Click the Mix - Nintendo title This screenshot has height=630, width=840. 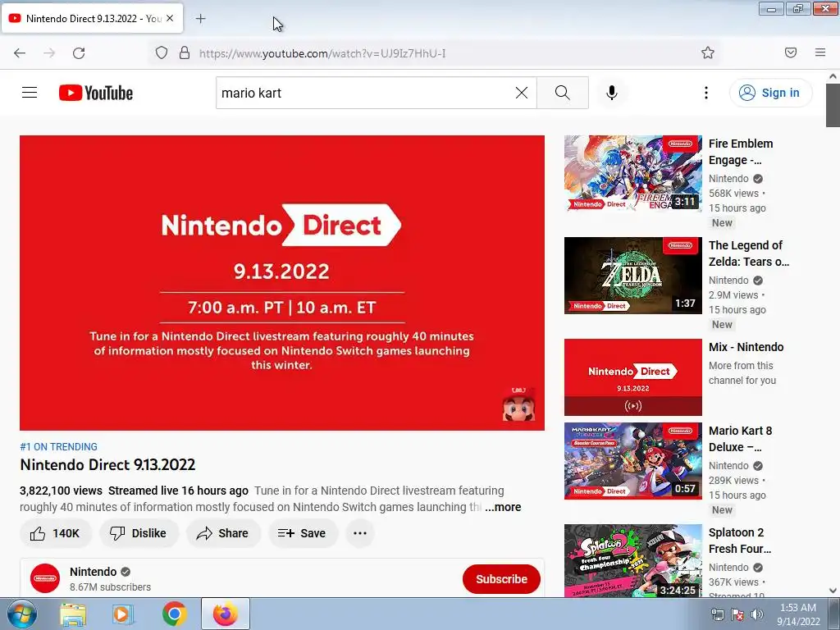pyautogui.click(x=746, y=347)
